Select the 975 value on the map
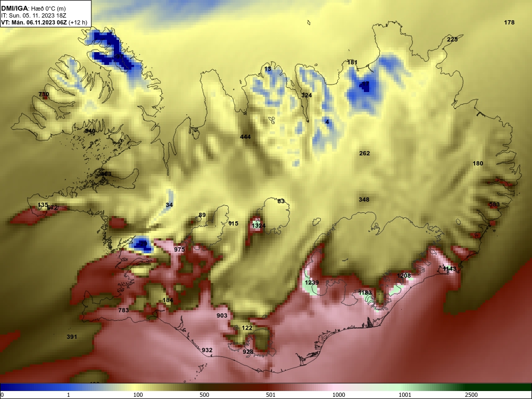532x399 pixels. [x=179, y=250]
